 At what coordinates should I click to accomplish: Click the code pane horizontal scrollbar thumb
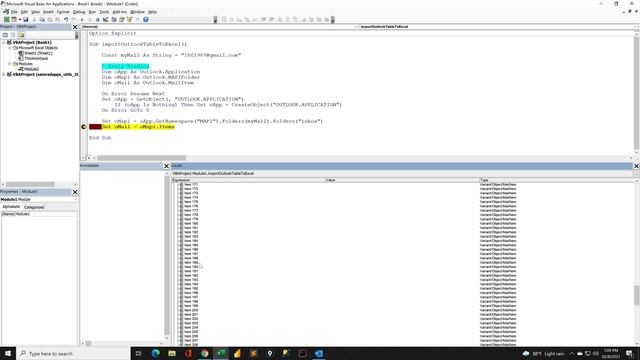pyautogui.click(x=142, y=158)
